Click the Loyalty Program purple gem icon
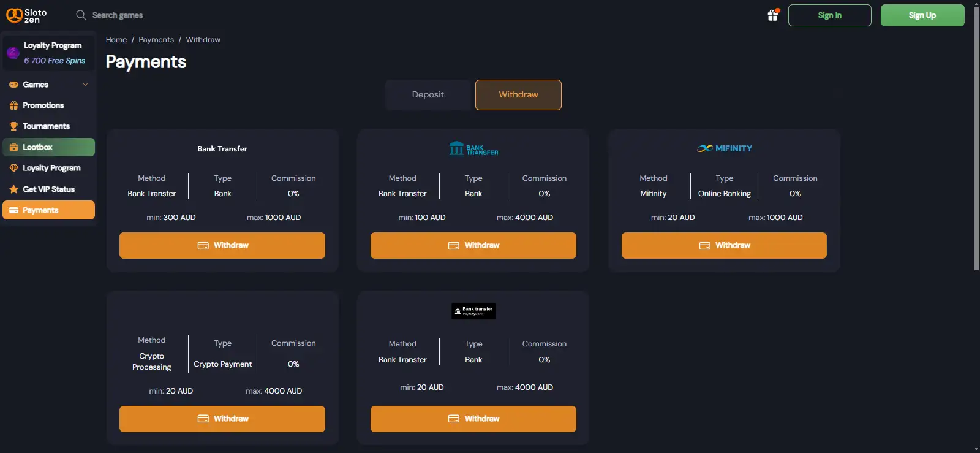 pos(13,53)
